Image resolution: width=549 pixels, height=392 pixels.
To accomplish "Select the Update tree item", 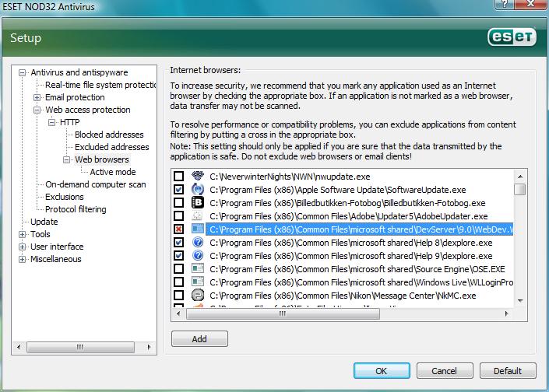I will pos(44,222).
